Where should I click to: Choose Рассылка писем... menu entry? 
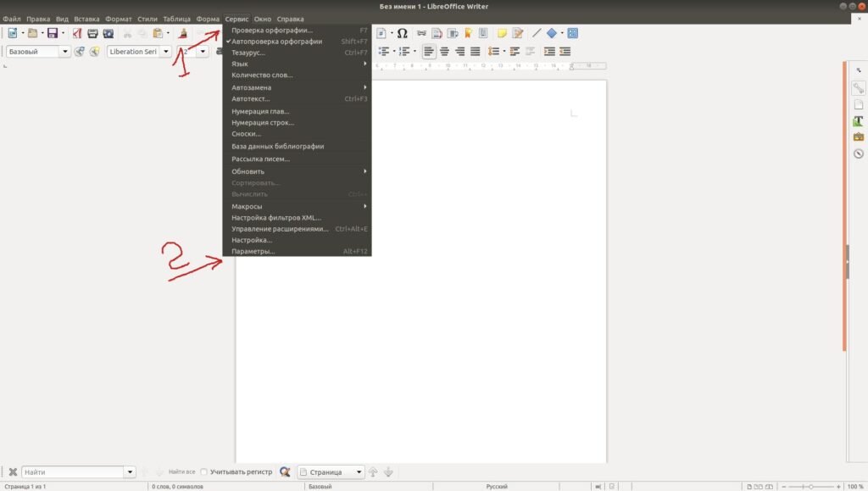click(297, 159)
